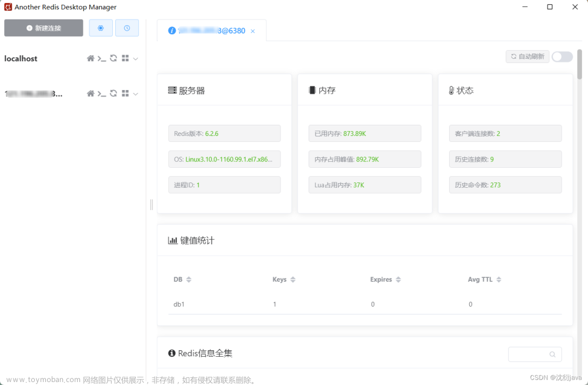Click the vertical scrollbar thumb

coord(579,64)
